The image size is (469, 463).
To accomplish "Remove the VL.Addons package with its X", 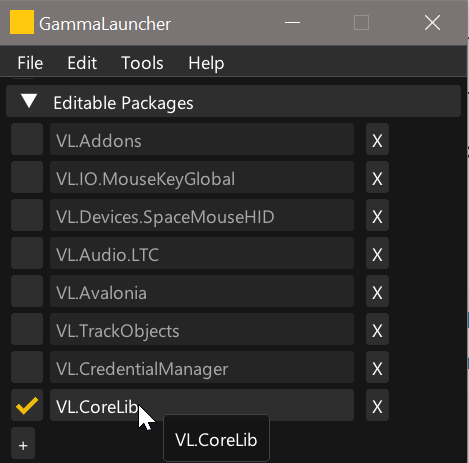I will click(377, 139).
